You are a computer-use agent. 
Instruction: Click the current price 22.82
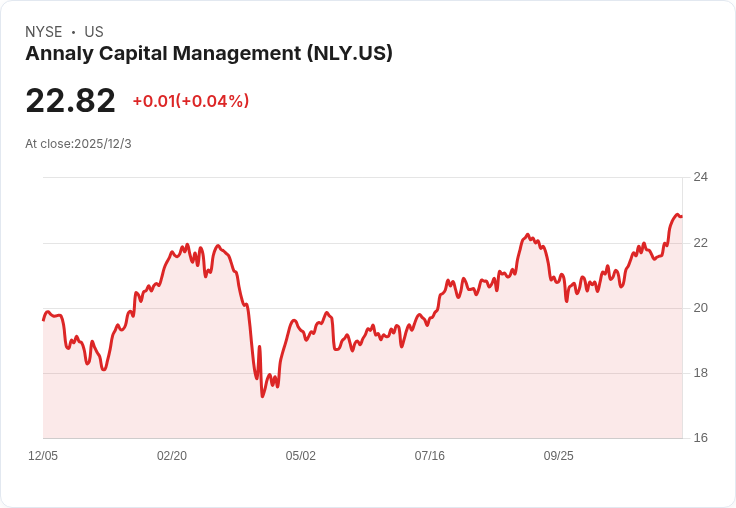pos(70,100)
